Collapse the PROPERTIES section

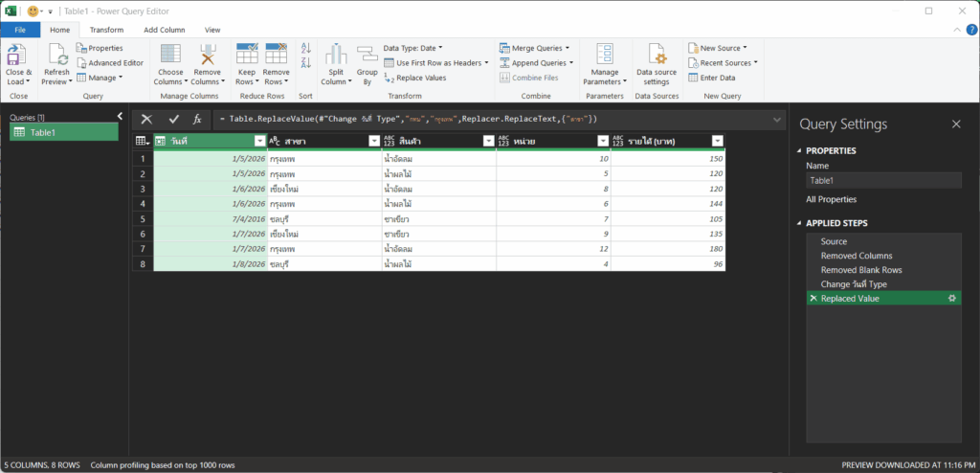pos(800,150)
